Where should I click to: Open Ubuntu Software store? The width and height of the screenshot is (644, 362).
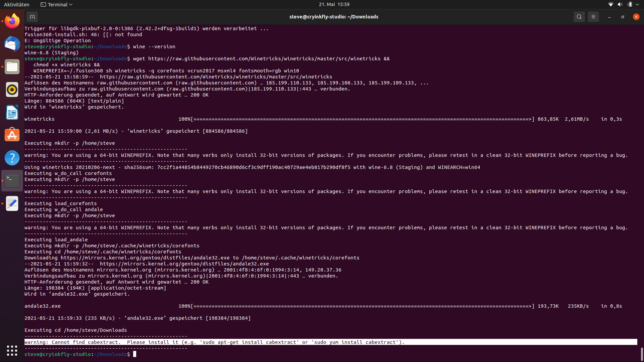tap(12, 135)
